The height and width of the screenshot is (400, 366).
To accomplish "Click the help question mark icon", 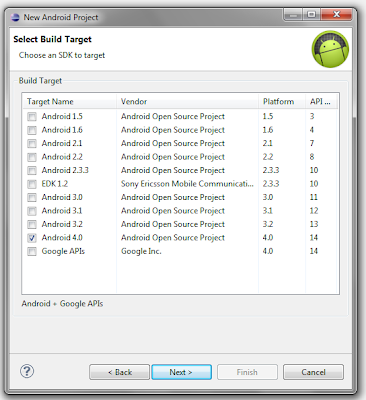I will pos(27,371).
